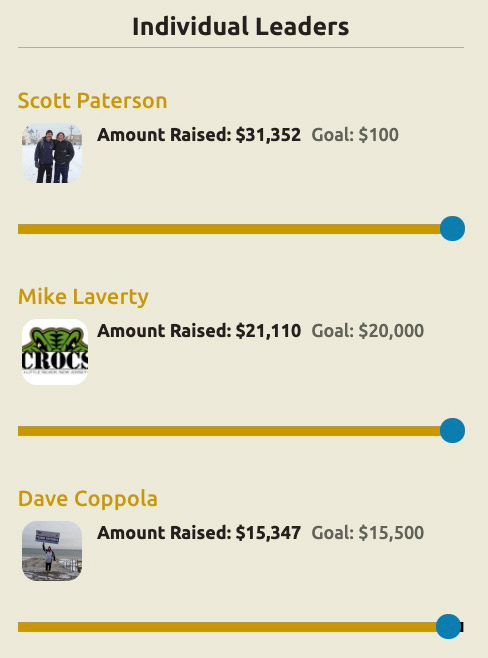Image resolution: width=488 pixels, height=658 pixels.
Task: Click the Crocs logo avatar
Action: pyautogui.click(x=55, y=352)
